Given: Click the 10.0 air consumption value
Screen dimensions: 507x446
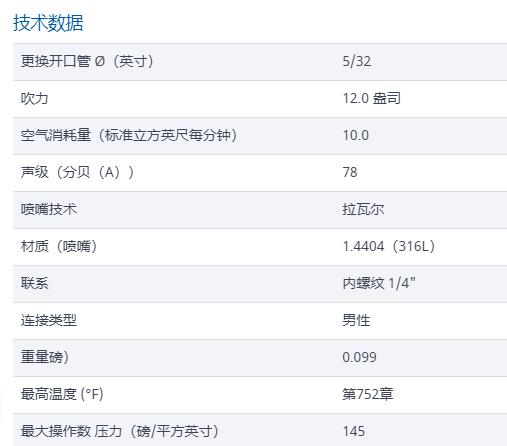Looking at the screenshot, I should pos(356,135).
